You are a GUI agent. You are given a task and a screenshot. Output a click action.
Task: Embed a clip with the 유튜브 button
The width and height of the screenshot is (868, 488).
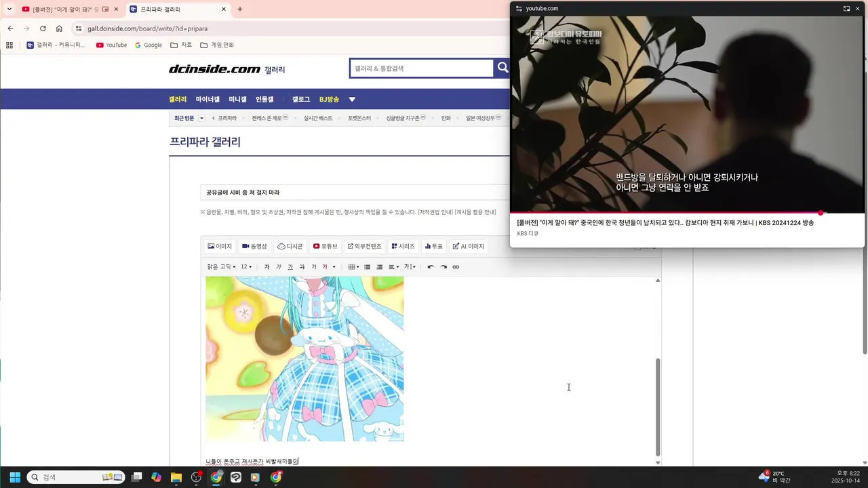click(x=325, y=246)
